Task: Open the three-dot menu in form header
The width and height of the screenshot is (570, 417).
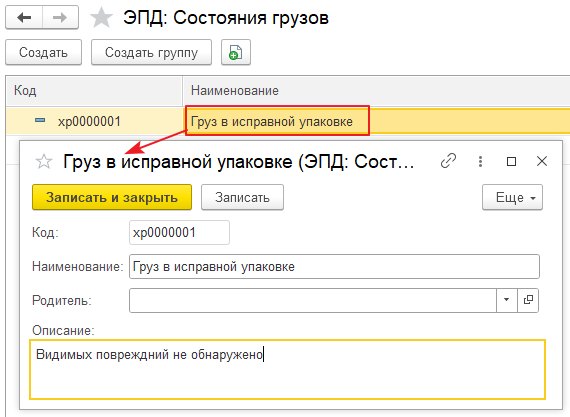Action: tap(480, 161)
